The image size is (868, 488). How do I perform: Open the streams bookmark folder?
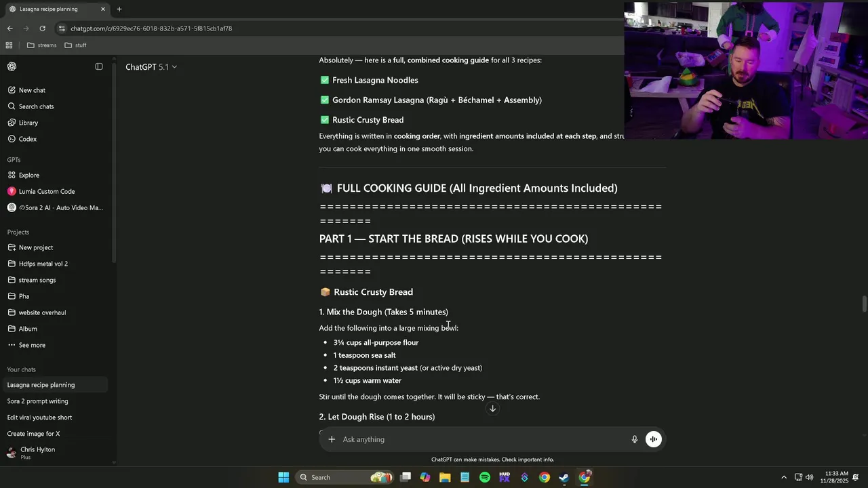[42, 45]
